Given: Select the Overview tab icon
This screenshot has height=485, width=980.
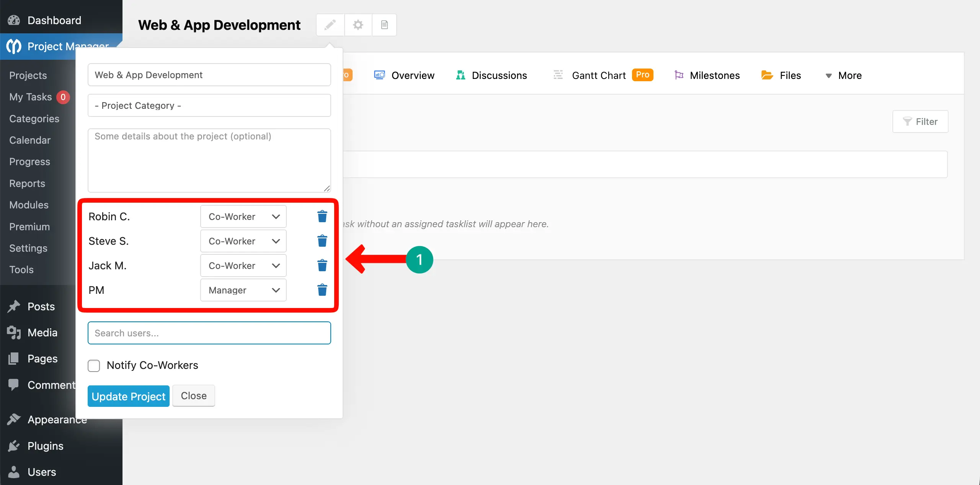Looking at the screenshot, I should (x=379, y=75).
